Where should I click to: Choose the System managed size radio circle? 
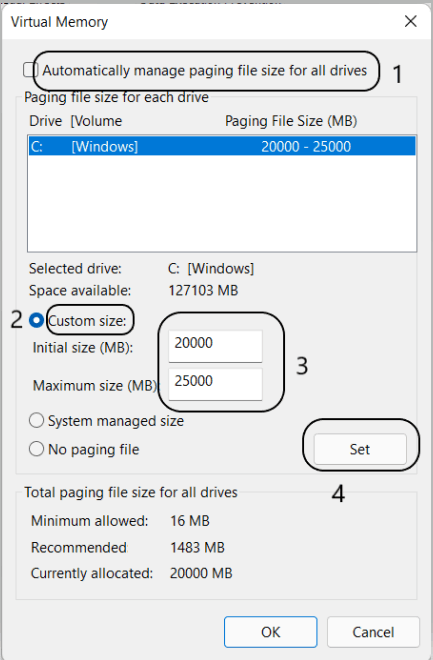point(37,420)
